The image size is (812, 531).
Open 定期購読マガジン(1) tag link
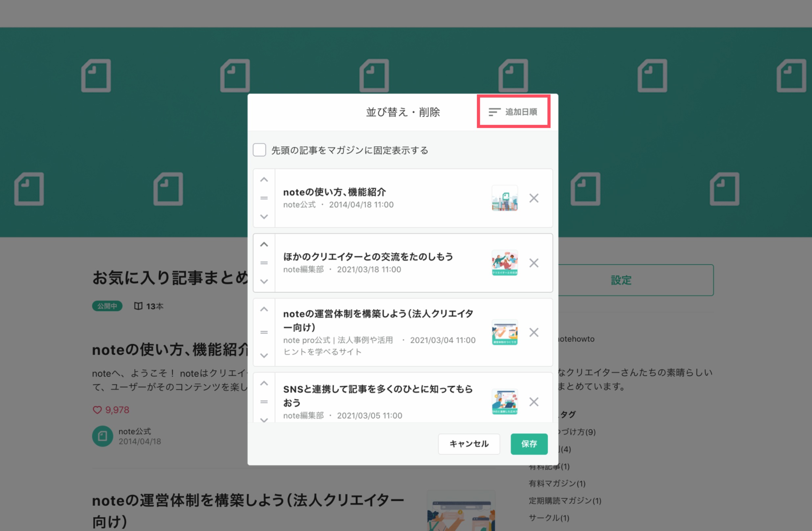[565, 501]
